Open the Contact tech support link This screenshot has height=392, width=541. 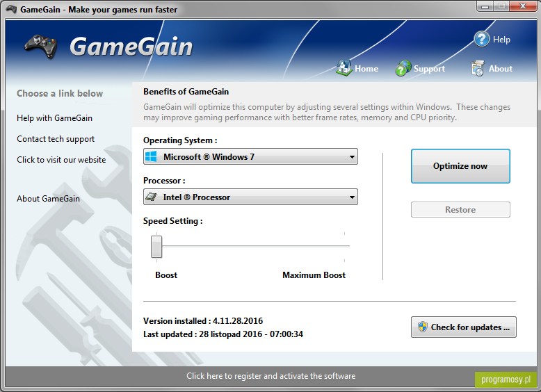pos(56,139)
